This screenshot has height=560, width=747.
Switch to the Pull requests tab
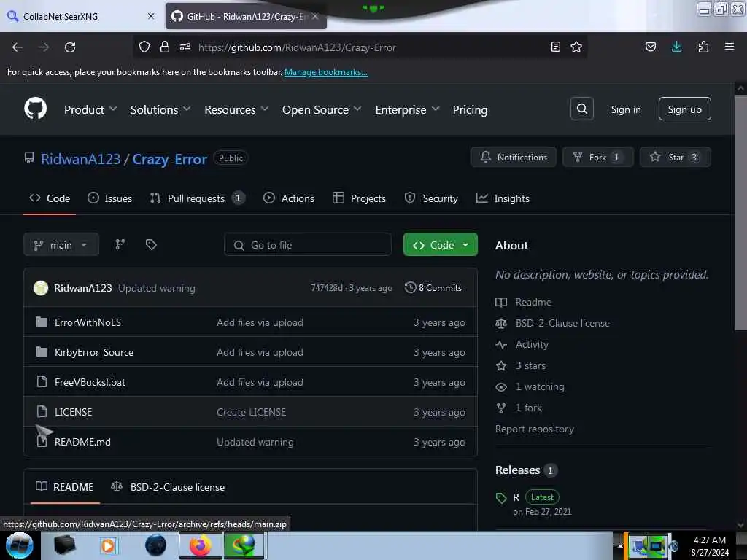pos(197,198)
